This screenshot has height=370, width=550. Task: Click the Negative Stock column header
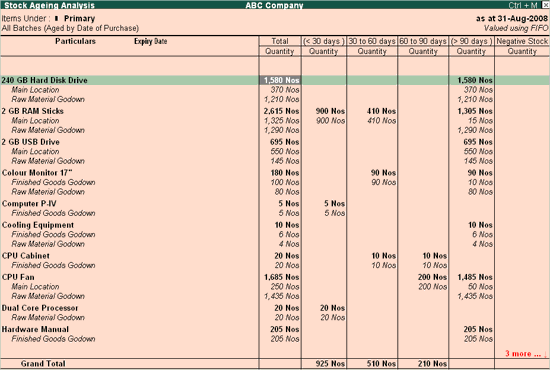pyautogui.click(x=522, y=41)
